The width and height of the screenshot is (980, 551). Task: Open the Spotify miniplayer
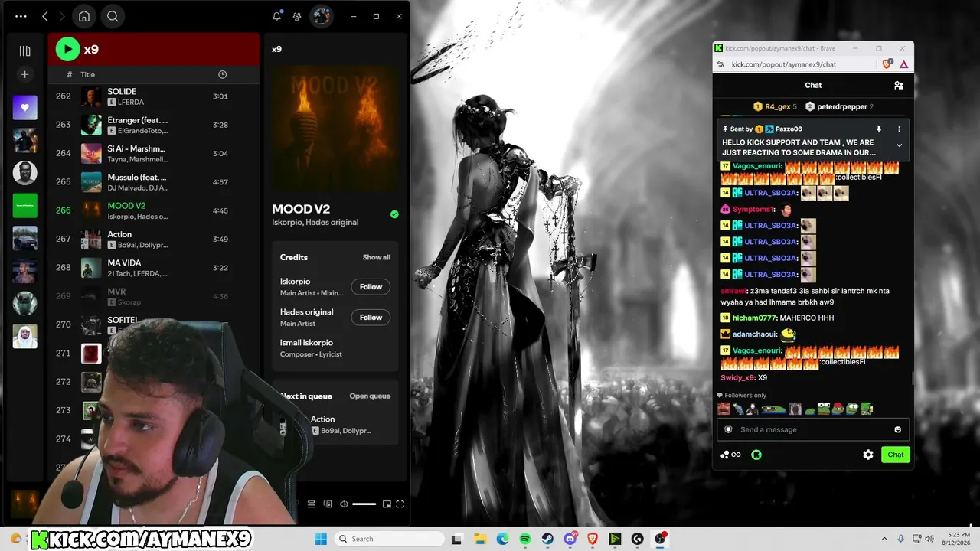click(x=387, y=504)
